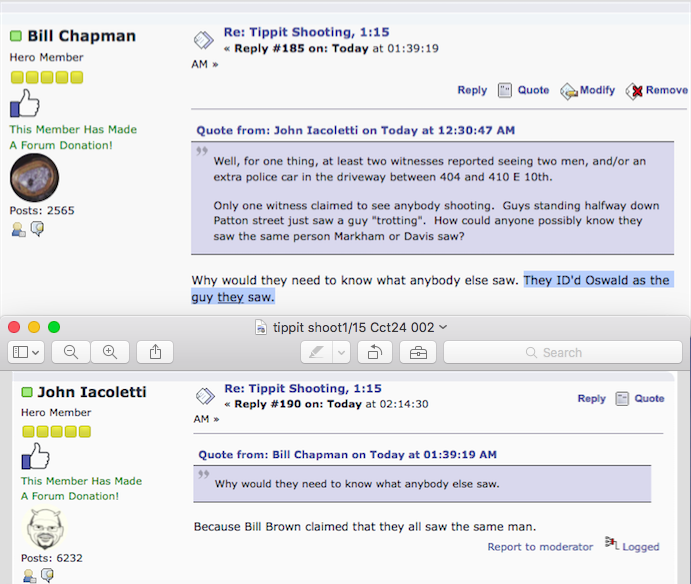691x584 pixels.
Task: Rotate the document with the rotate button
Action: (375, 352)
